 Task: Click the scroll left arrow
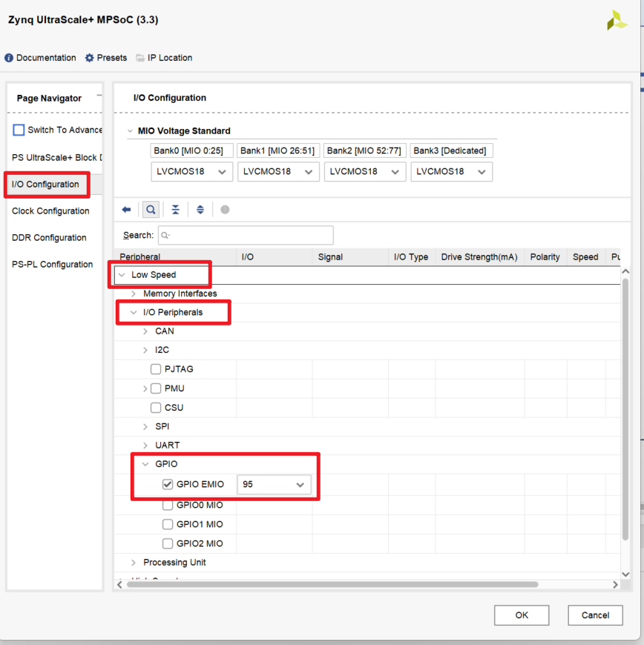(119, 584)
